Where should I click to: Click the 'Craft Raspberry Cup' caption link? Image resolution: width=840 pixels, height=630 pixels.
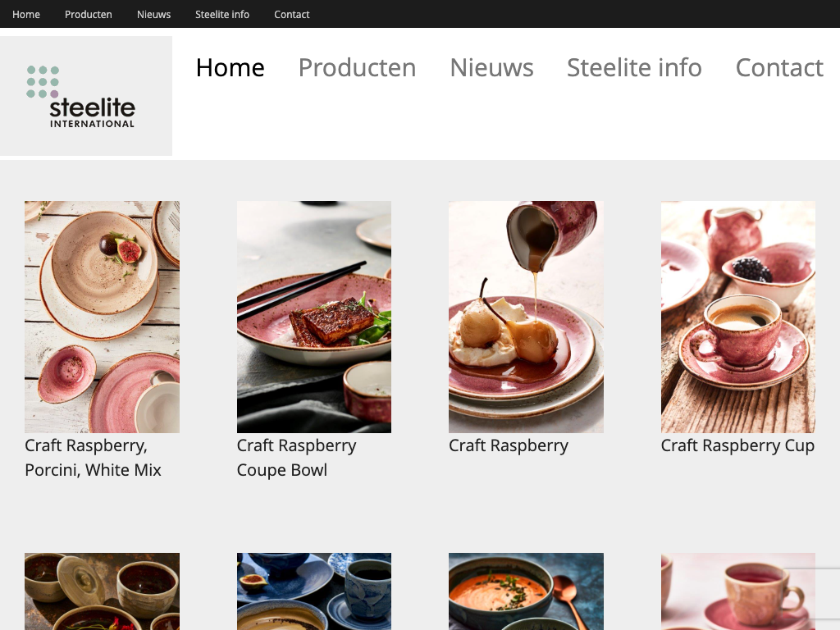737,445
